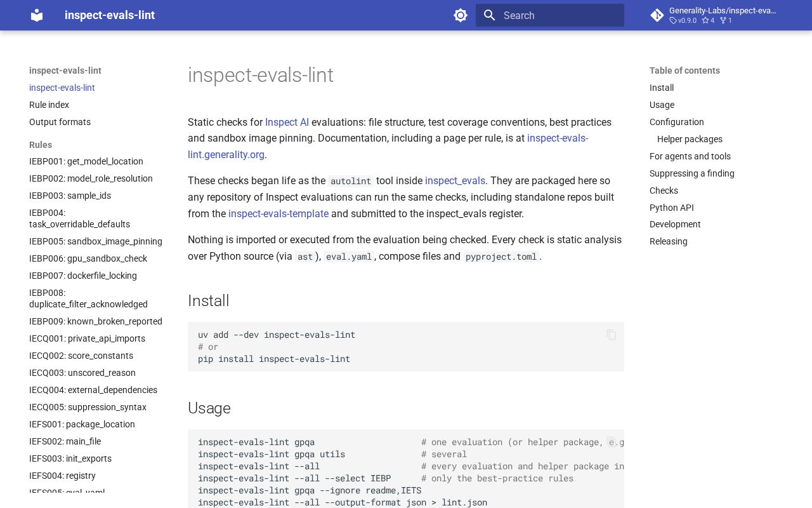This screenshot has height=508, width=812.
Task: Open rule IECQ001: private_api_imports
Action: pos(87,338)
